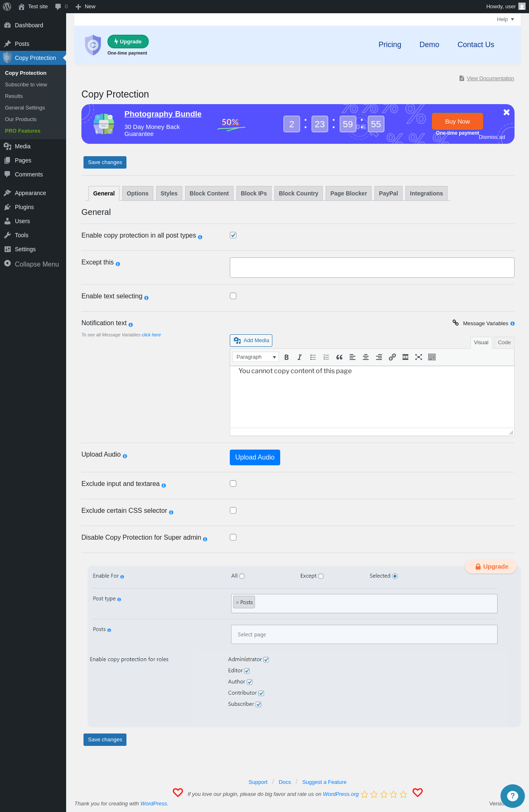Switch to the Block Country tab

tap(298, 193)
